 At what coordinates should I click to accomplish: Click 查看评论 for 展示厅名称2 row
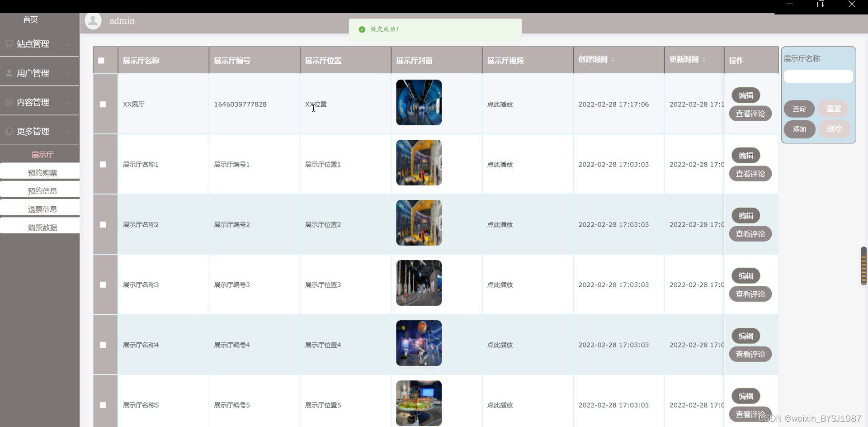click(x=750, y=234)
